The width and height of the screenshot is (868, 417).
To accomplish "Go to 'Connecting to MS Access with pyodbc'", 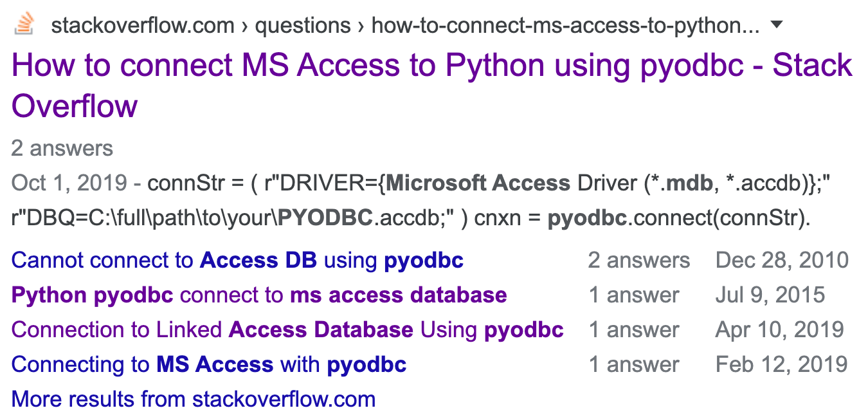I will pyautogui.click(x=209, y=364).
